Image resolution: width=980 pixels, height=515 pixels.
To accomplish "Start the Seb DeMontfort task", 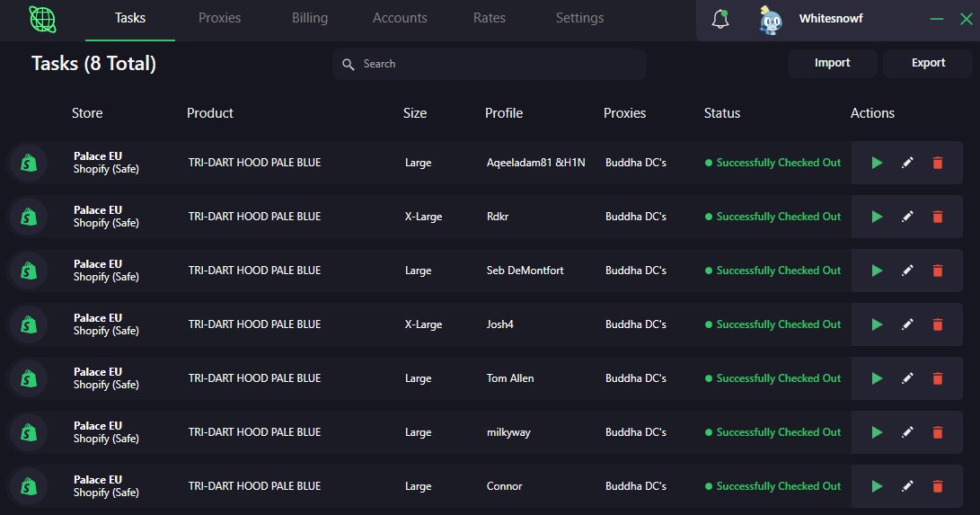I will click(x=877, y=271).
